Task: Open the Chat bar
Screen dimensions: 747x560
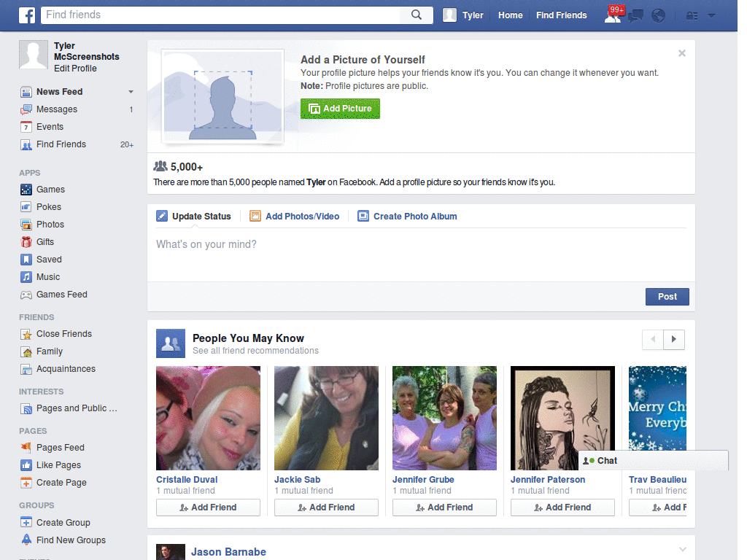Action: click(x=653, y=461)
